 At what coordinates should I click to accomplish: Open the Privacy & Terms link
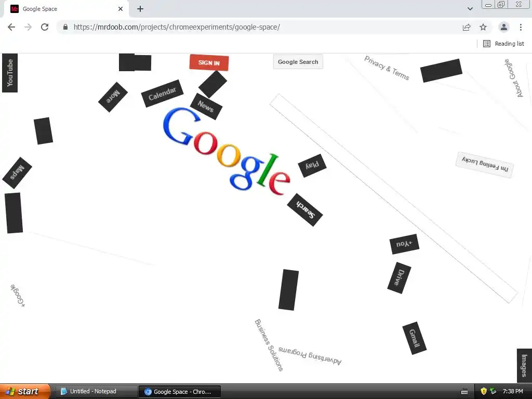pyautogui.click(x=387, y=68)
